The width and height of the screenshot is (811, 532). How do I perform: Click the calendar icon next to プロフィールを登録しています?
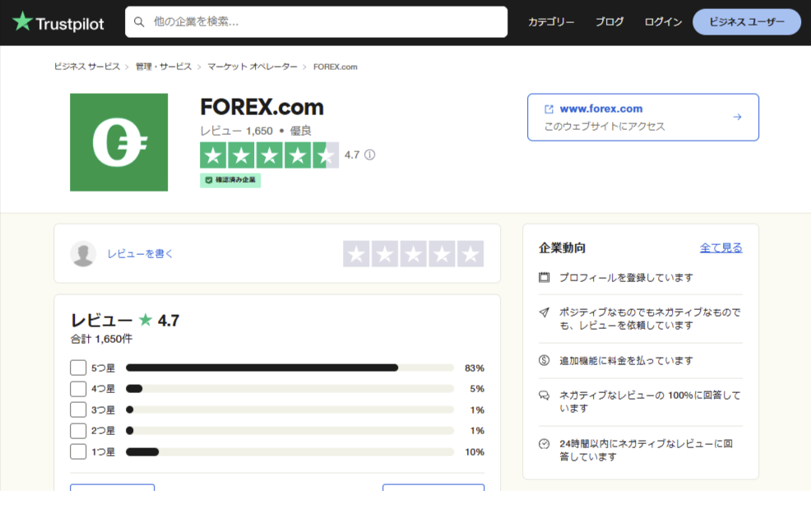pos(544,278)
